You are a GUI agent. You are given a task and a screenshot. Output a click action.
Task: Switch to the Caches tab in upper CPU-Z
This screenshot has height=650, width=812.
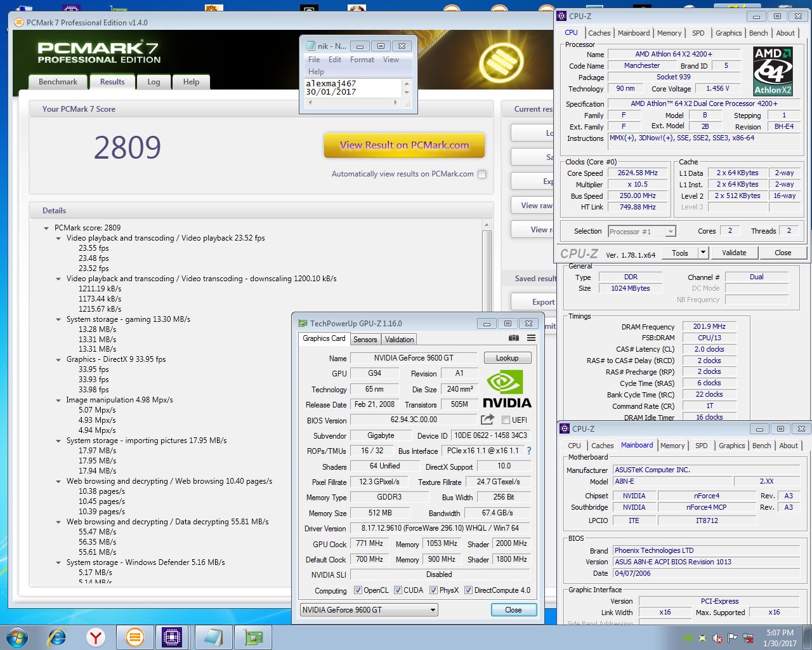(x=599, y=33)
